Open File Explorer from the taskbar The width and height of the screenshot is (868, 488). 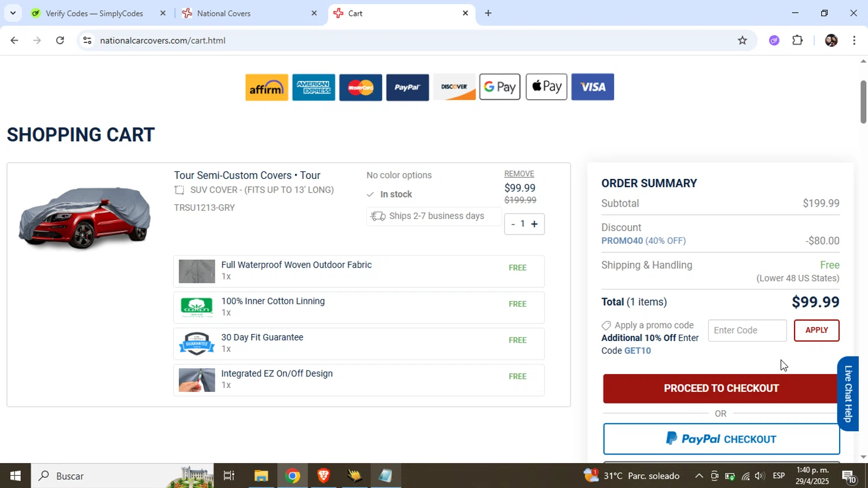pyautogui.click(x=261, y=476)
